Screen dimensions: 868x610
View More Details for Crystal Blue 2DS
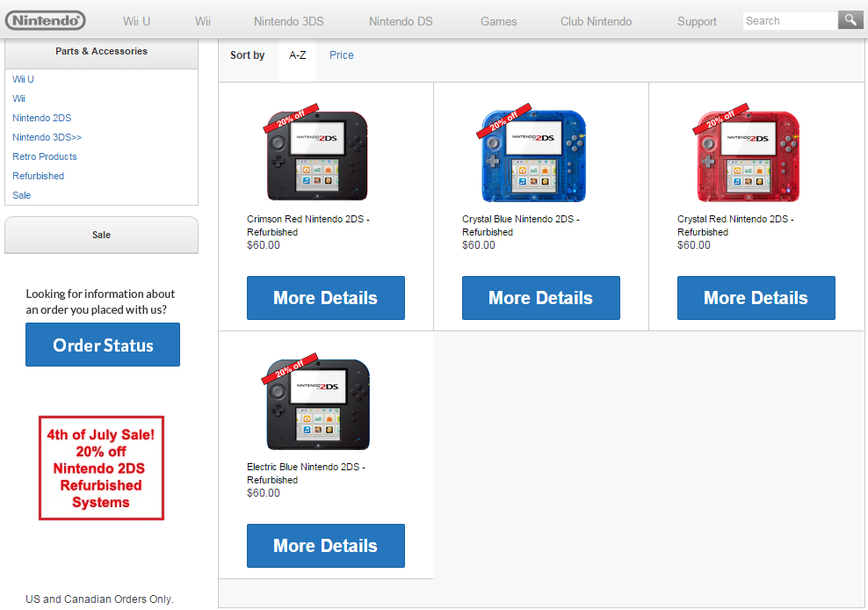pyautogui.click(x=540, y=298)
